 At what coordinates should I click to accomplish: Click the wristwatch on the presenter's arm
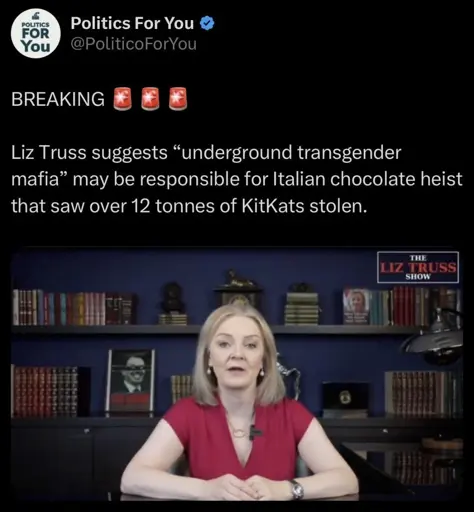click(x=296, y=489)
